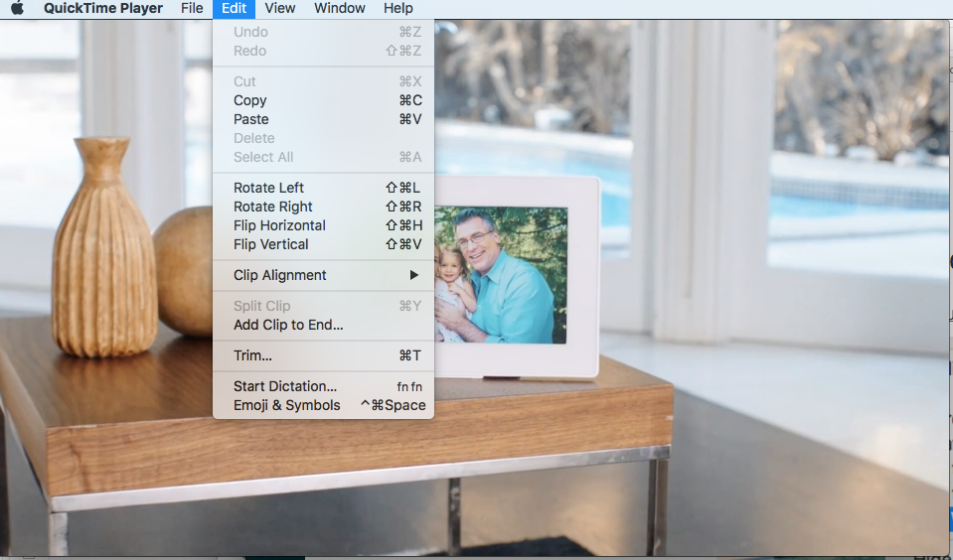Viewport: 953px width, 560px height.
Task: Choose Trim… from the Edit menu
Action: (x=323, y=355)
